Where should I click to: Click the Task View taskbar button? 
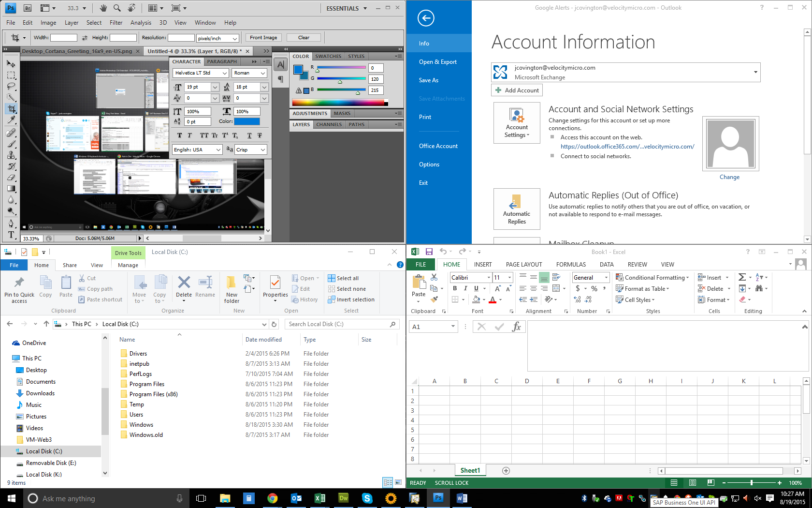201,498
